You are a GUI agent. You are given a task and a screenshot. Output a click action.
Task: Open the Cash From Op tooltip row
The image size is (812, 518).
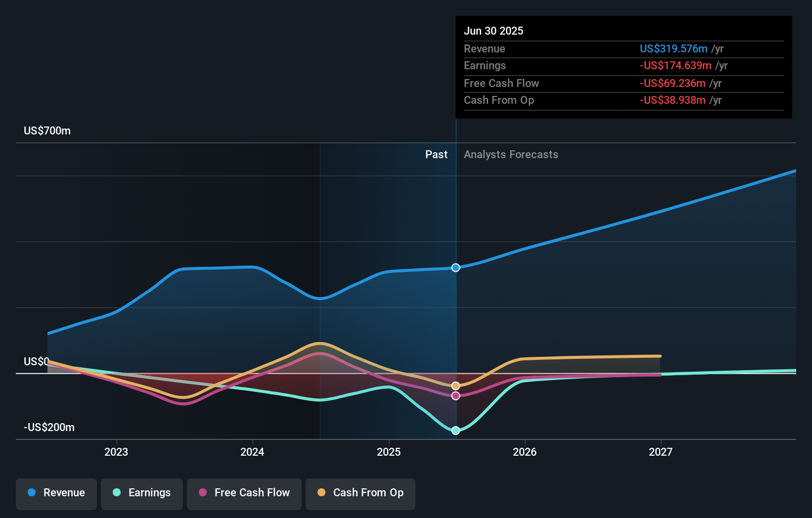(623, 100)
